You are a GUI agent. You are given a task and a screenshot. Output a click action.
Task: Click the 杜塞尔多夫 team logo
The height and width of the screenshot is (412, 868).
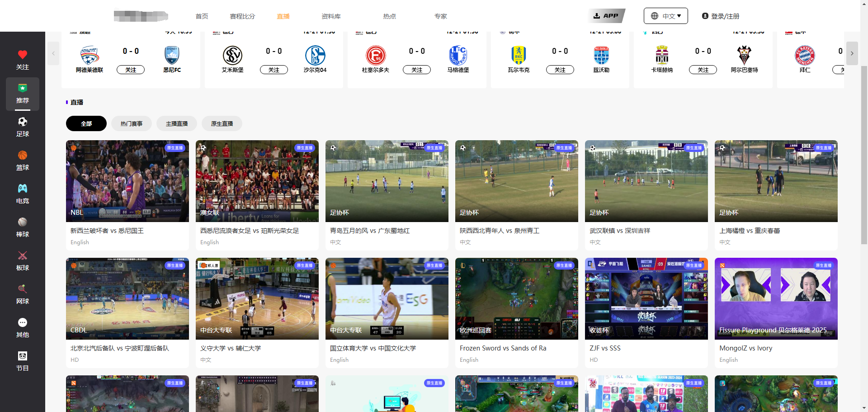pyautogui.click(x=376, y=55)
